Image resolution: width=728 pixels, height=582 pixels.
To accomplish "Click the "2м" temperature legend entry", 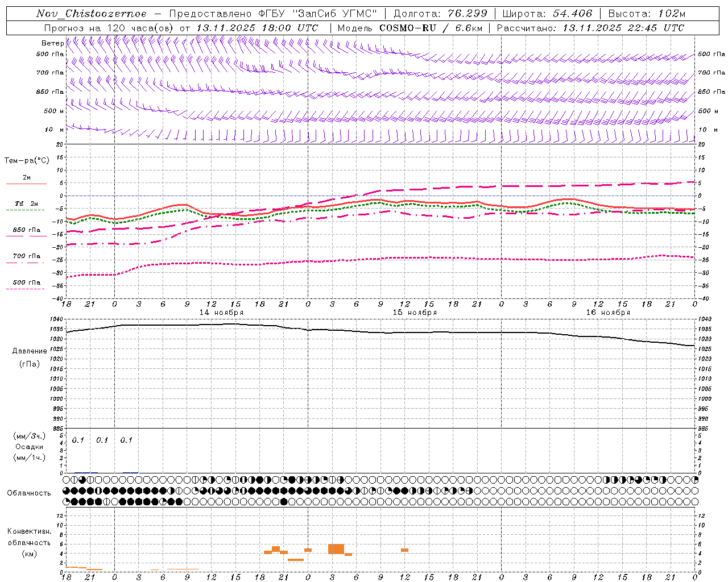I will click(x=27, y=178).
